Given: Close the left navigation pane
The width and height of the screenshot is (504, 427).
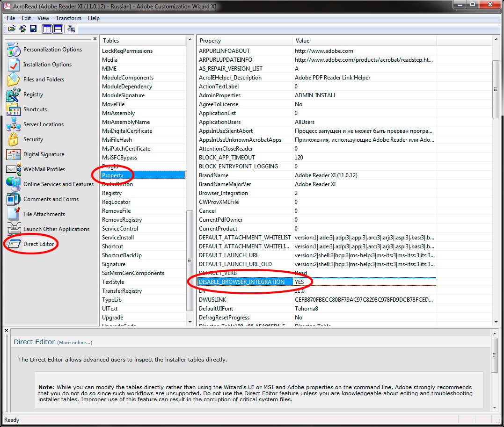Looking at the screenshot, I should point(95,38).
